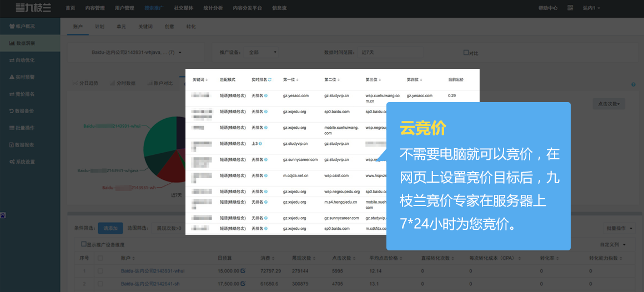Open 信息流 in top navigation
Screen dimensions: 644x292
click(x=279, y=8)
